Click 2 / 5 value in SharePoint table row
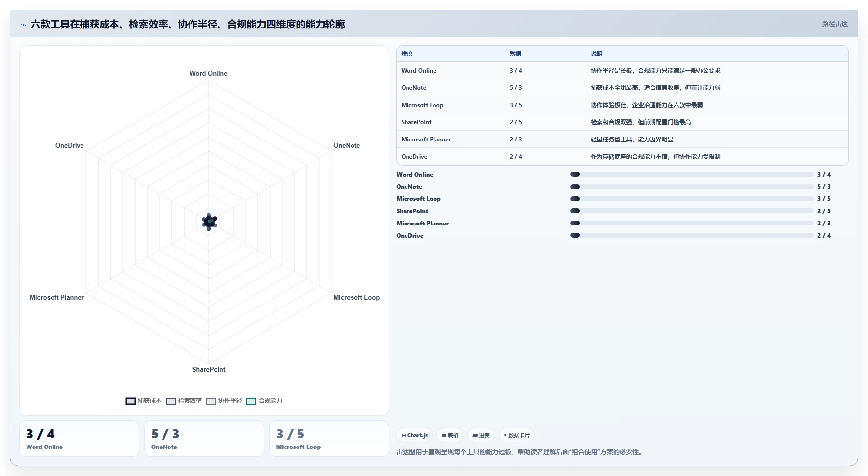This screenshot has width=868, height=476. pyautogui.click(x=515, y=122)
